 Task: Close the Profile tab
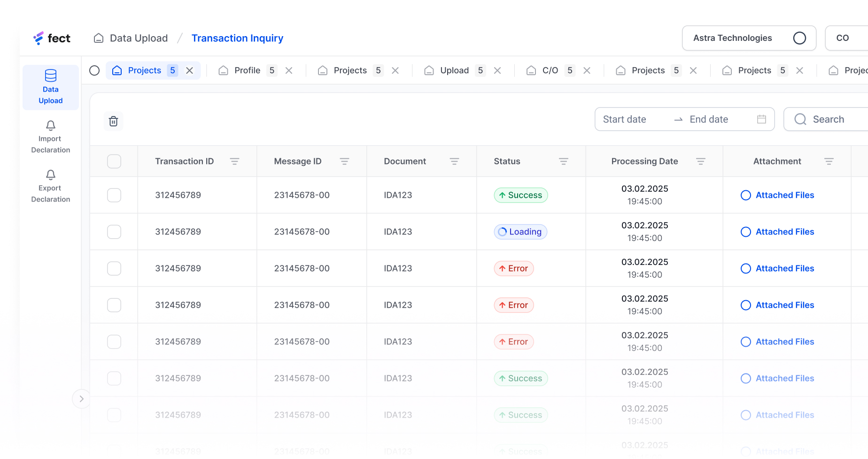[x=289, y=70]
